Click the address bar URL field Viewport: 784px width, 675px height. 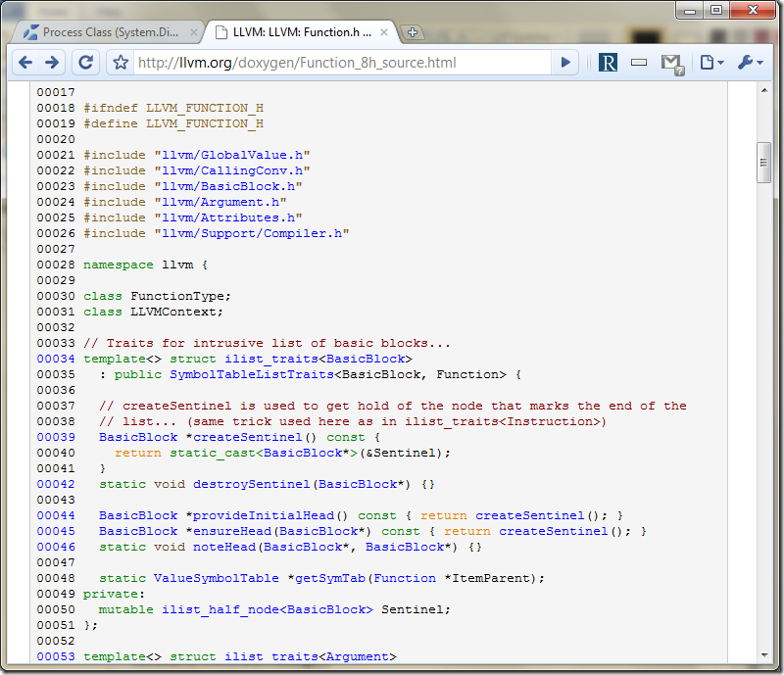[x=342, y=63]
